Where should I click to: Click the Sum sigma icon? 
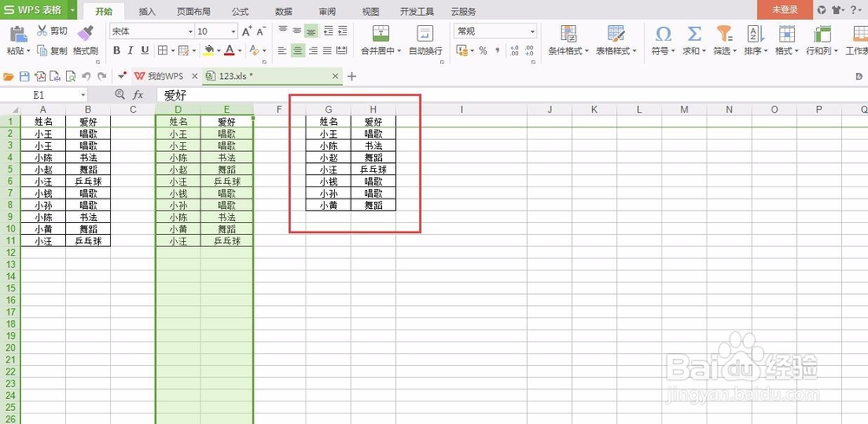694,34
